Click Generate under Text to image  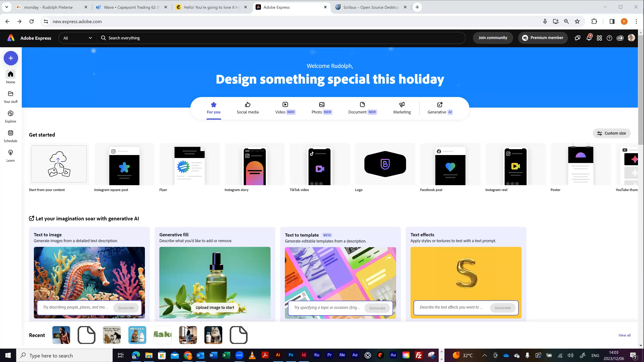click(126, 308)
